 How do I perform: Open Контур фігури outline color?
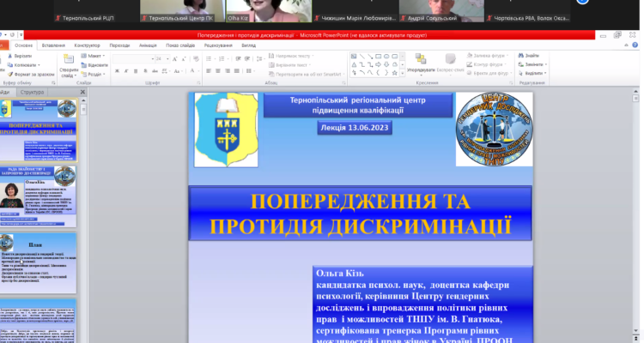click(486, 65)
